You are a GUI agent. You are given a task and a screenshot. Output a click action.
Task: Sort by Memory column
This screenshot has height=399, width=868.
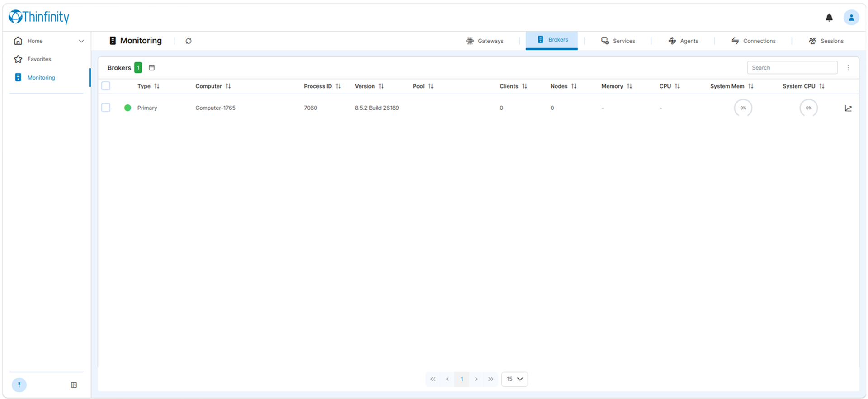629,86
